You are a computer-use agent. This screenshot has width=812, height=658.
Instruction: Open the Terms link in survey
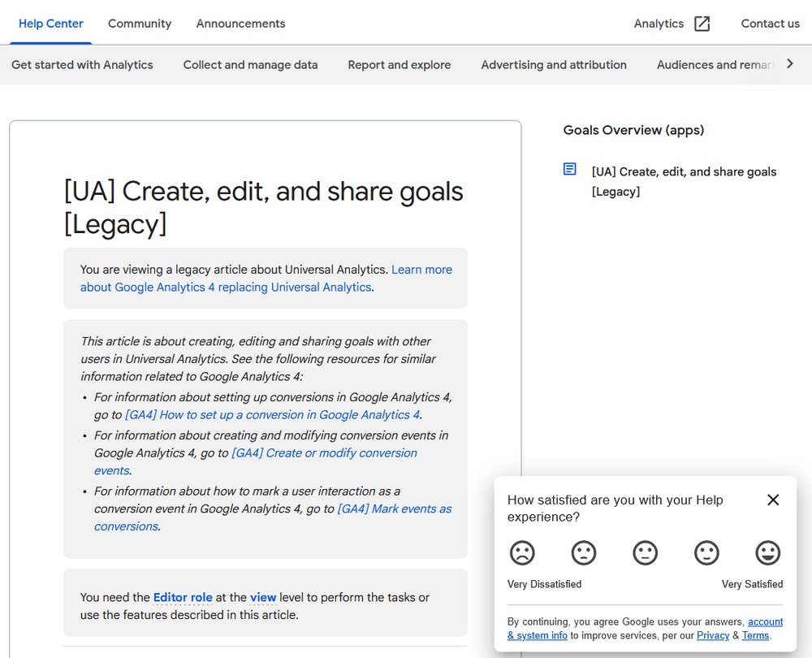tap(755, 635)
